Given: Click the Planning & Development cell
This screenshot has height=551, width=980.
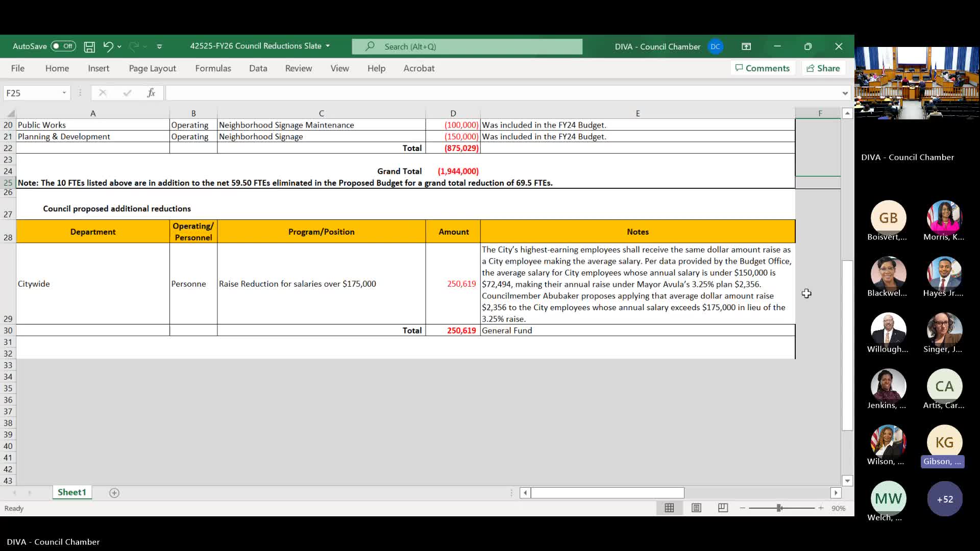Looking at the screenshot, I should [93, 137].
